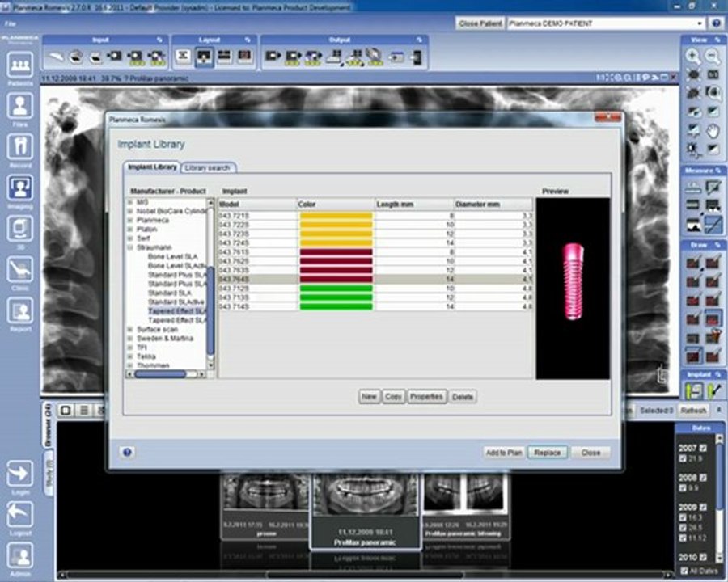Viewport: 728px width, 582px height.
Task: Select Bone Level SLA product in tree
Action: pos(172,257)
